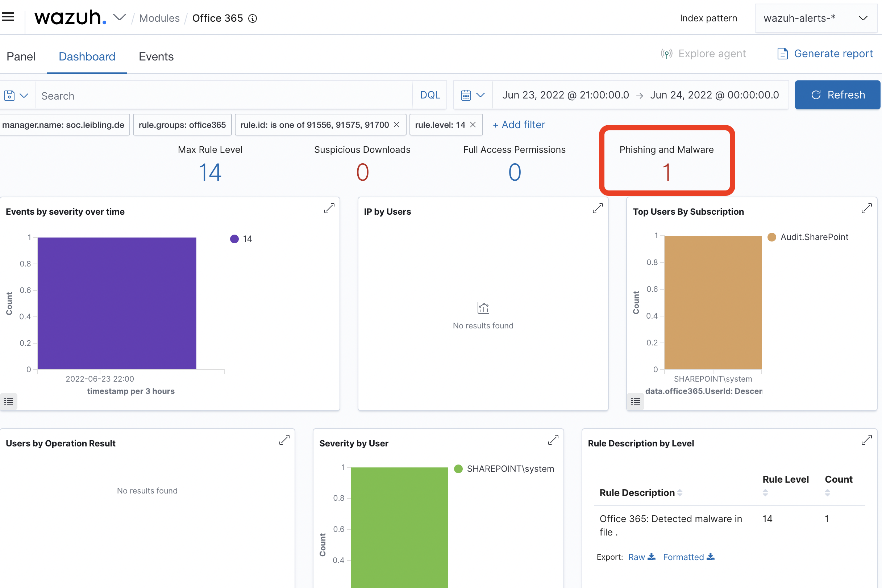Click the Max Rule Level value 14
882x588 pixels.
click(x=210, y=172)
